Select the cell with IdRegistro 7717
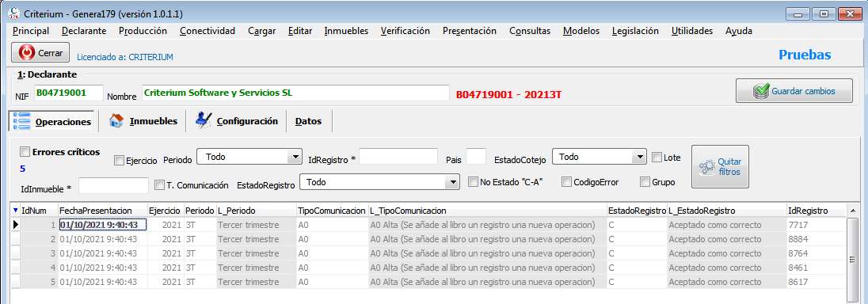The height and width of the screenshot is (304, 868). pyautogui.click(x=816, y=225)
